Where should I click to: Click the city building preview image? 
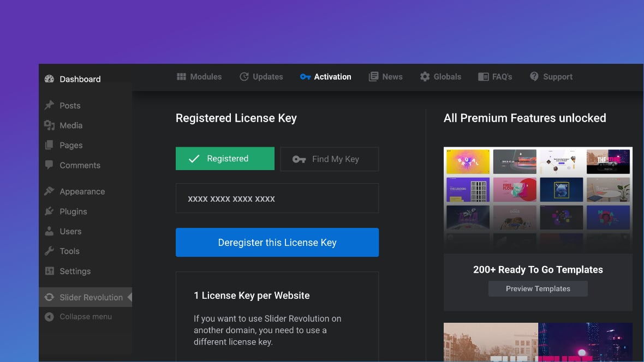pyautogui.click(x=491, y=342)
